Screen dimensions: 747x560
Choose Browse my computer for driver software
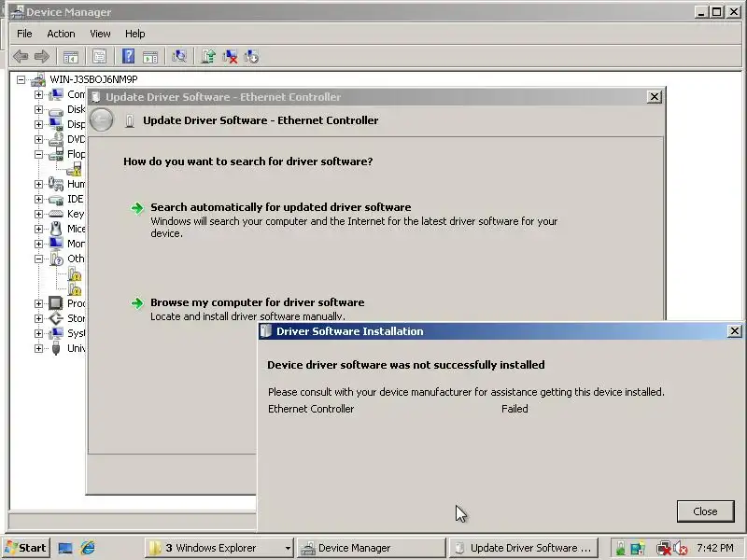[258, 302]
